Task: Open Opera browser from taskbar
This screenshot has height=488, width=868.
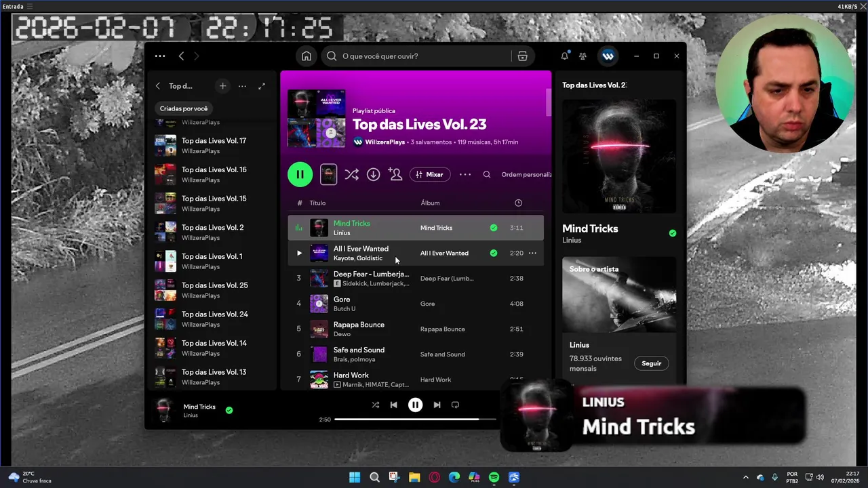Action: click(434, 477)
